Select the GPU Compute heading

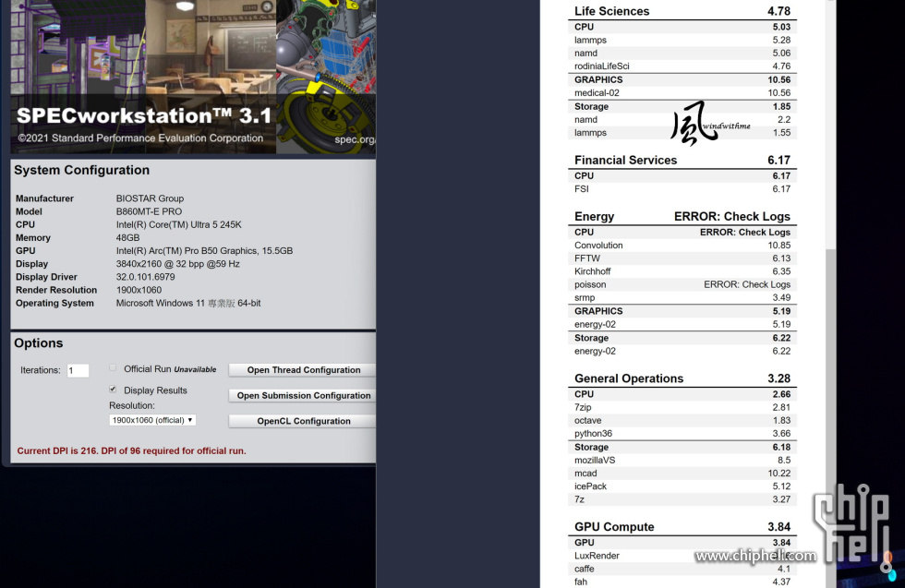pyautogui.click(x=682, y=527)
